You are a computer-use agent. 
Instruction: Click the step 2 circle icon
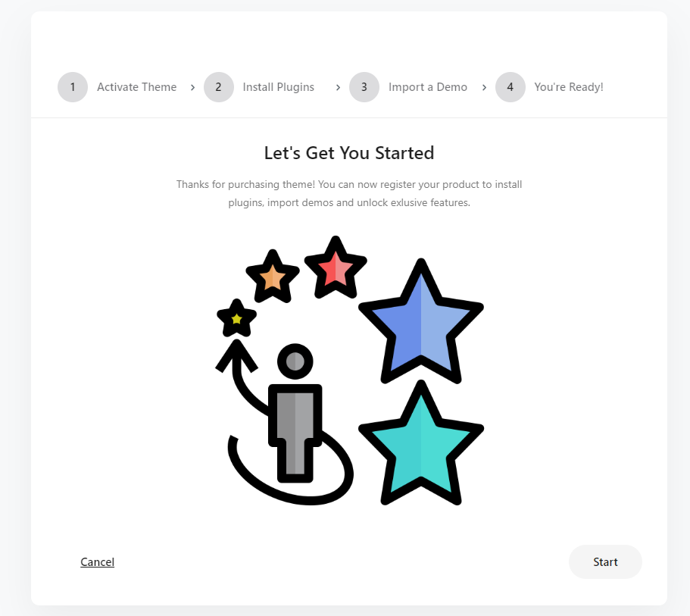[219, 87]
